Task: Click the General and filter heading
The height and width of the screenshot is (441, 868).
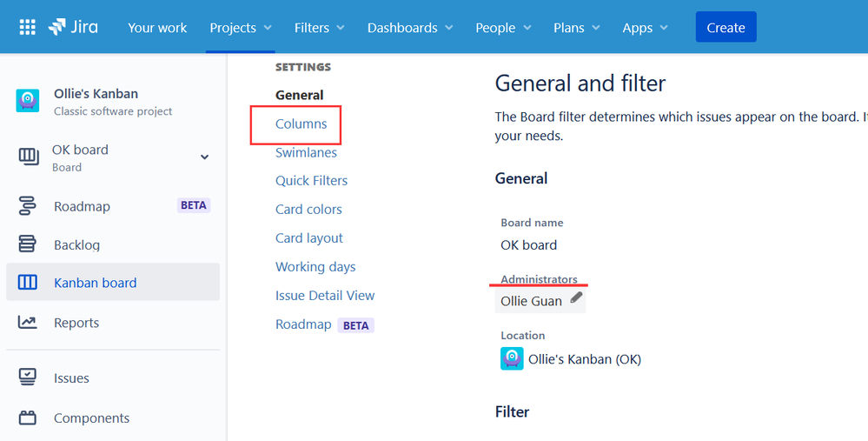Action: (x=580, y=84)
